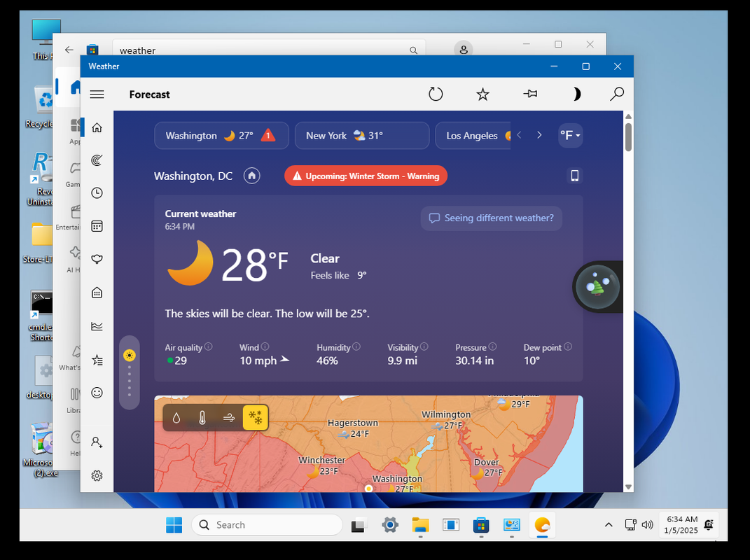The width and height of the screenshot is (750, 560).
Task: Click the Weather vertical scrollbar thumb
Action: (x=629, y=137)
